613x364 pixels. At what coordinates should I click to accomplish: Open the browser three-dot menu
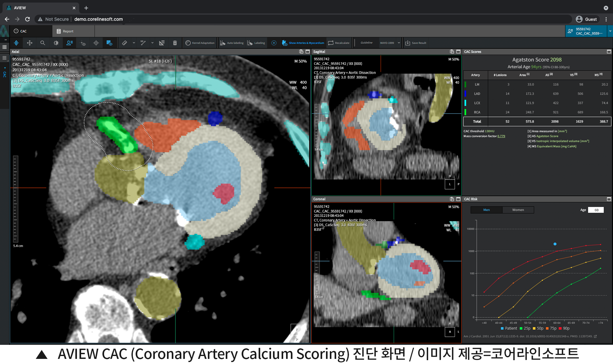click(x=606, y=19)
